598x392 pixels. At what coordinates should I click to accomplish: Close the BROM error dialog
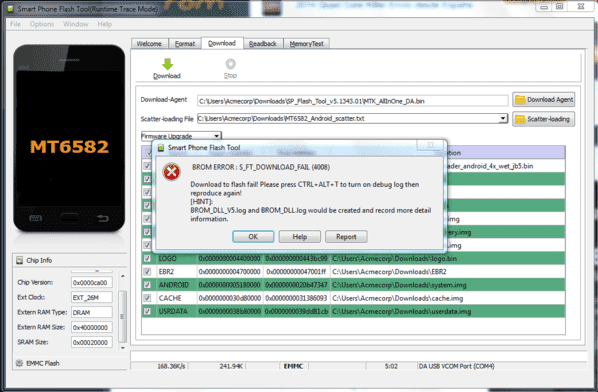431,145
